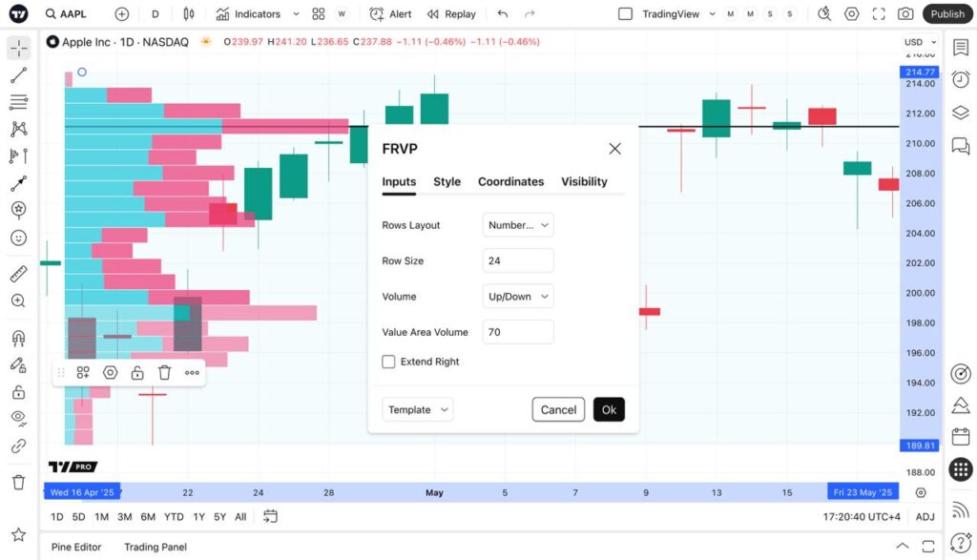Screen dimensions: 977x560
Task: Click the Row Size input field
Action: point(518,259)
